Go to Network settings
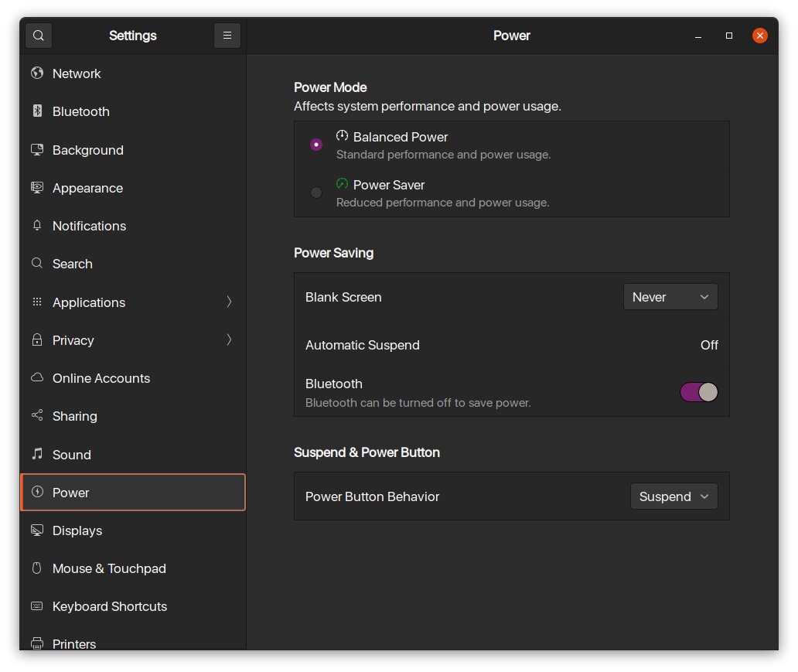 pos(133,73)
